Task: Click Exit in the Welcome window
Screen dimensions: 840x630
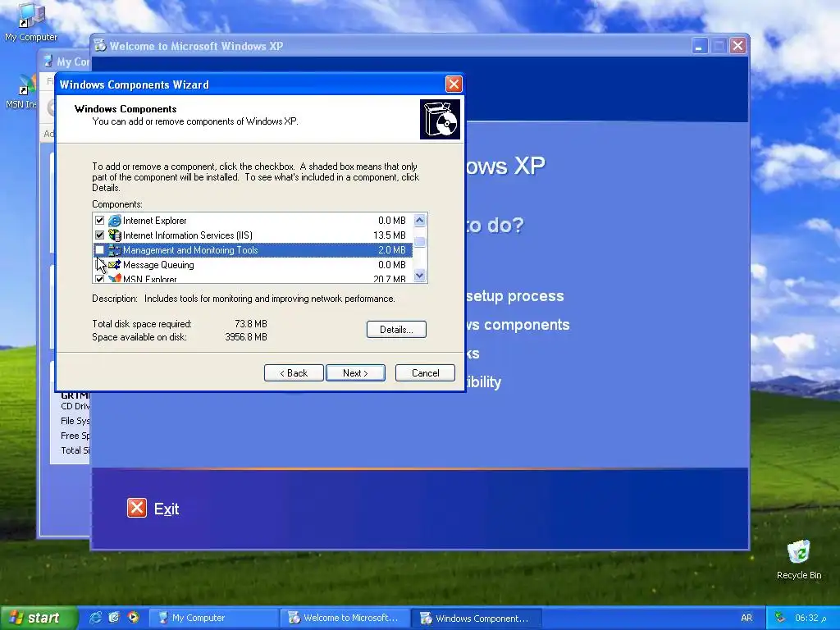Action: (x=167, y=509)
